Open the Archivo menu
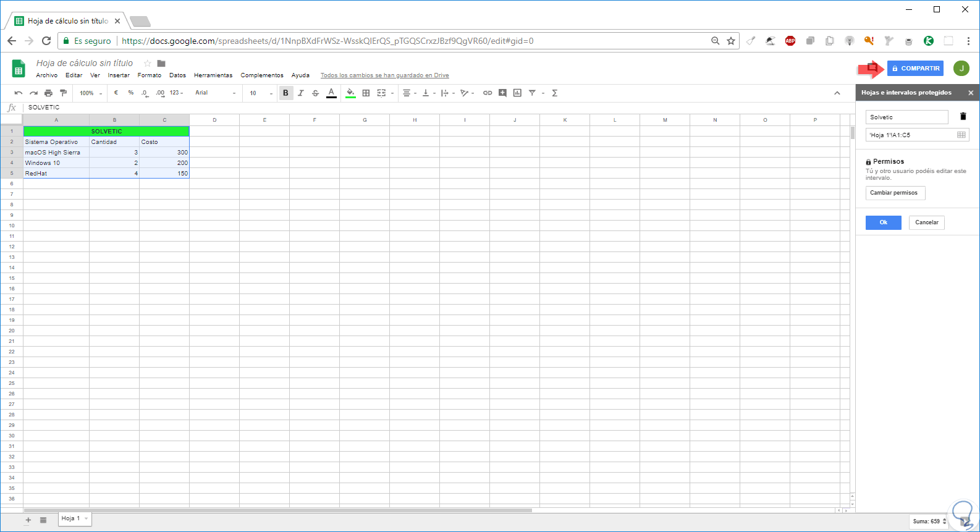Image resolution: width=980 pixels, height=532 pixels. point(47,75)
